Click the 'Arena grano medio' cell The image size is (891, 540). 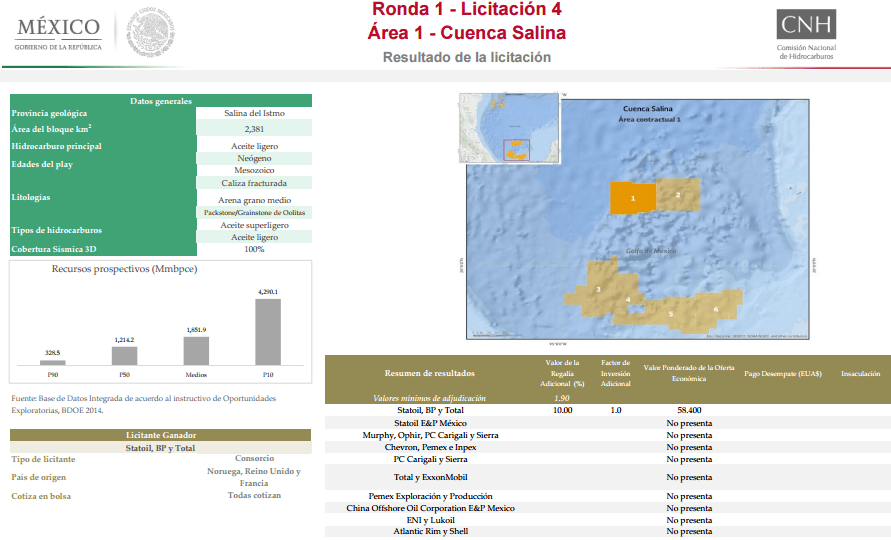coord(254,200)
